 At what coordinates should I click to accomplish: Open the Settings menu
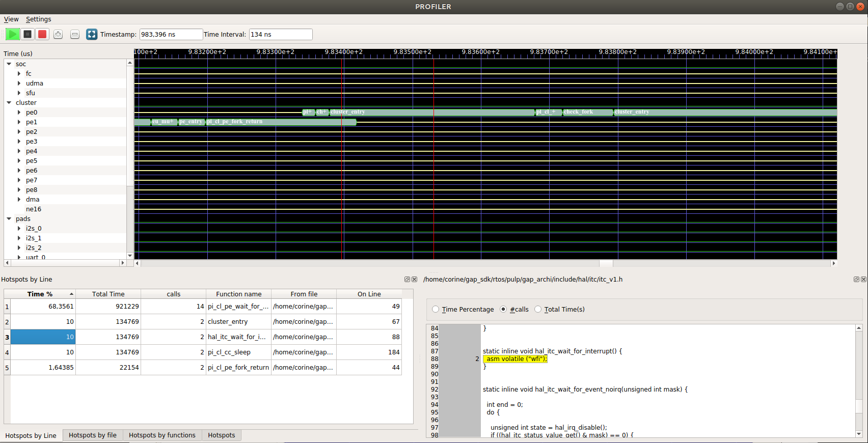click(x=39, y=19)
